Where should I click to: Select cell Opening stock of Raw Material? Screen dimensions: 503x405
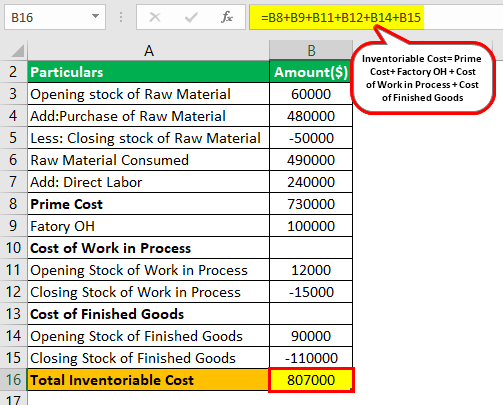pyautogui.click(x=149, y=94)
